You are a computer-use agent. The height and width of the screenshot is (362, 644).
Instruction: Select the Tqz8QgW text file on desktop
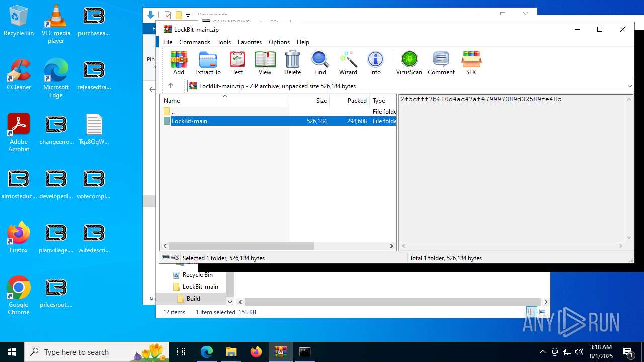pos(94,129)
